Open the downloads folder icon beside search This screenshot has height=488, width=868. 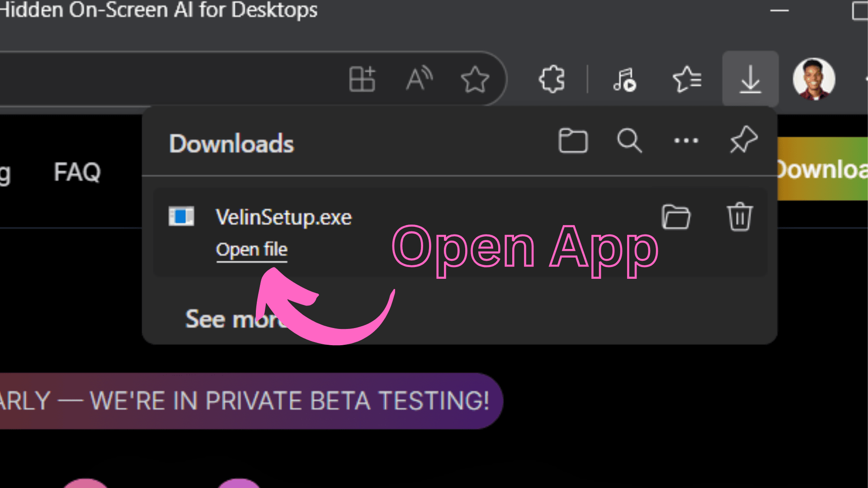573,141
